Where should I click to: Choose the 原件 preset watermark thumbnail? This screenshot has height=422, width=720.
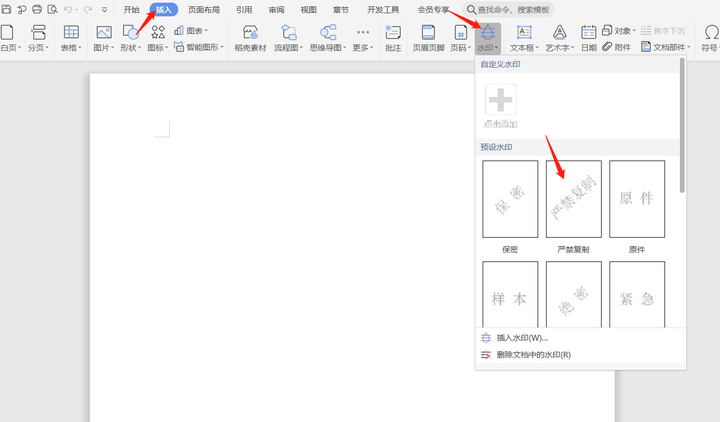(x=637, y=199)
